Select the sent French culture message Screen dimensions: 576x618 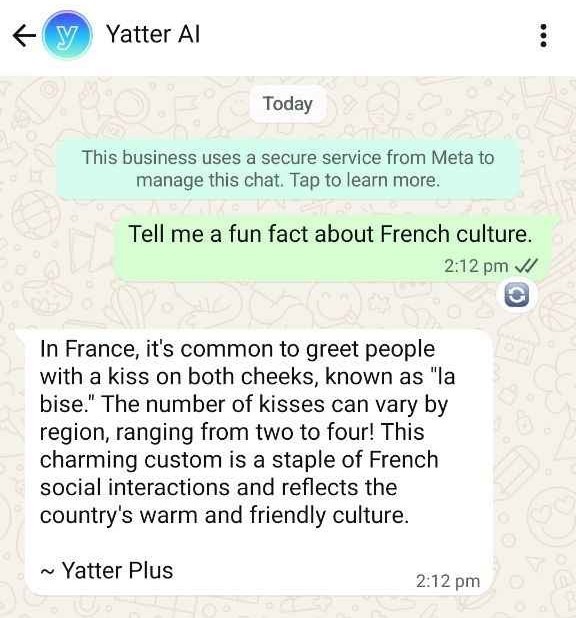336,248
